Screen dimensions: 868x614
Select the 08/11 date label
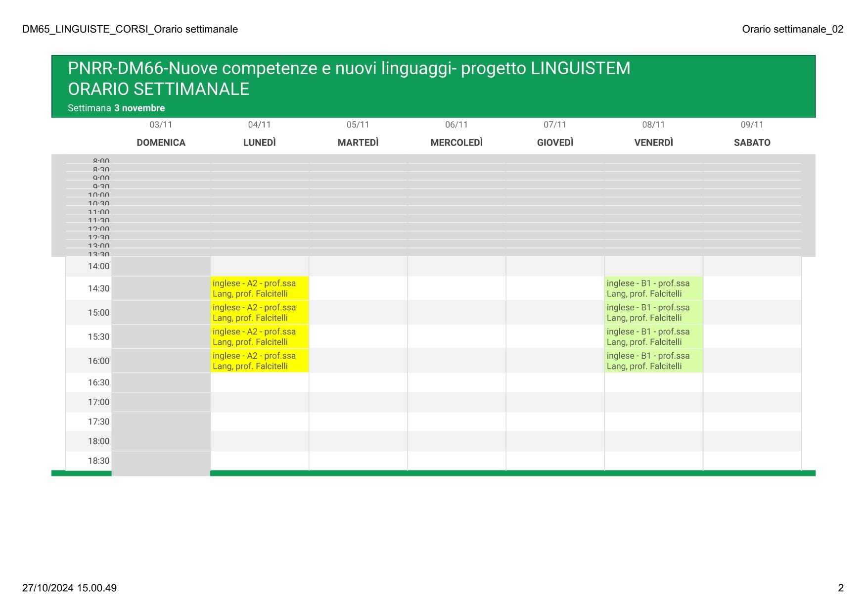[x=653, y=125]
